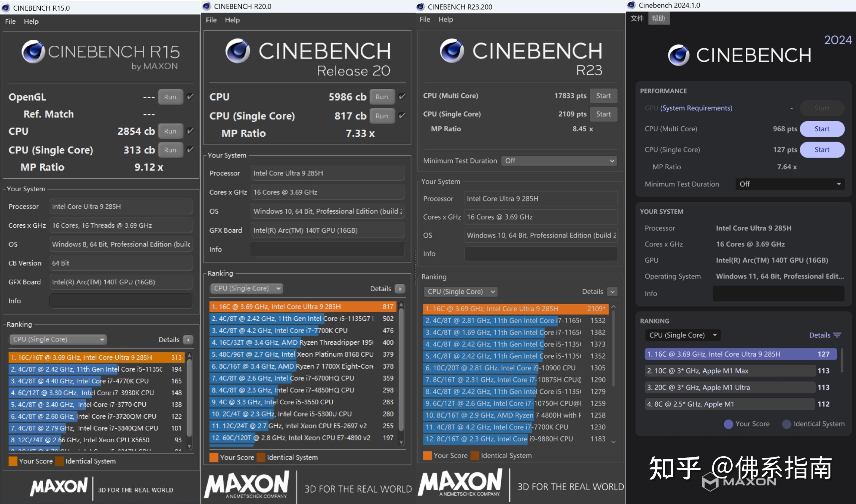Click the scroll-down arrow of R23 ranking list
The width and height of the screenshot is (856, 504).
pos(613,442)
